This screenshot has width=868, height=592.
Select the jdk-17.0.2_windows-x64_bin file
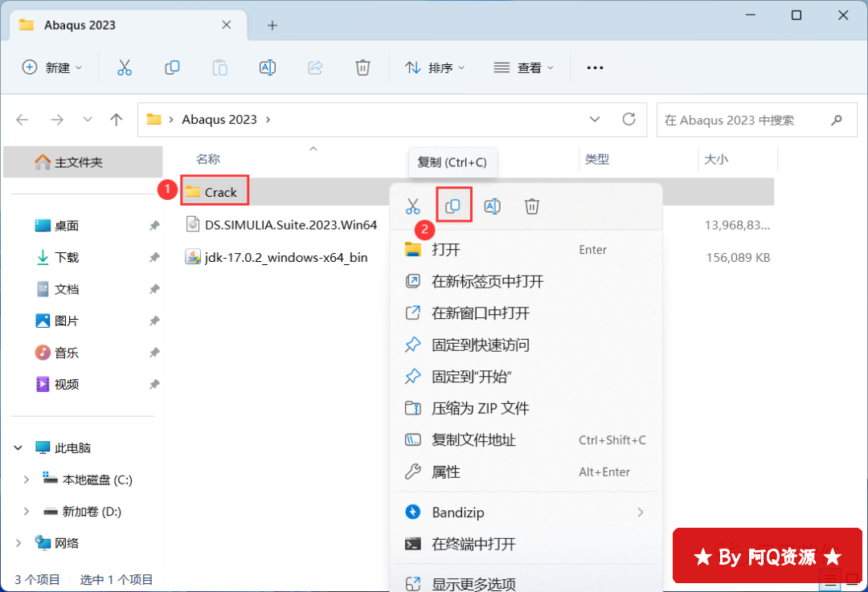click(285, 257)
